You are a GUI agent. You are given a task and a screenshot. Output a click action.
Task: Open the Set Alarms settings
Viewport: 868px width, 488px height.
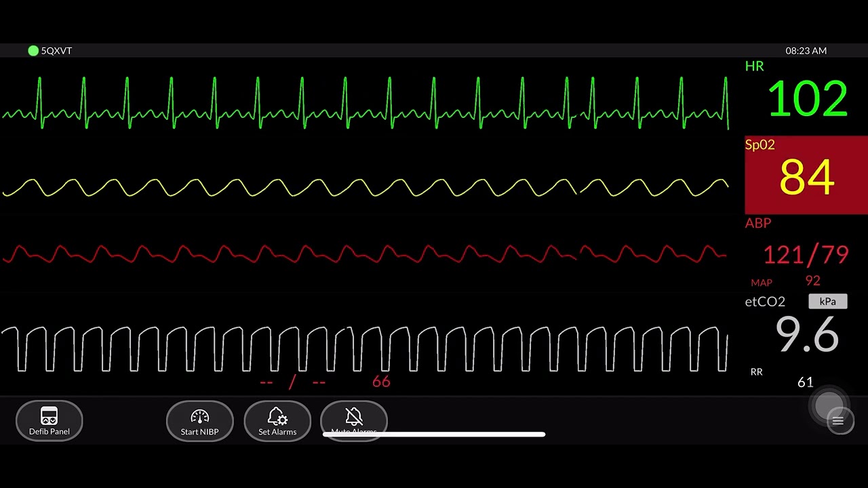point(277,421)
